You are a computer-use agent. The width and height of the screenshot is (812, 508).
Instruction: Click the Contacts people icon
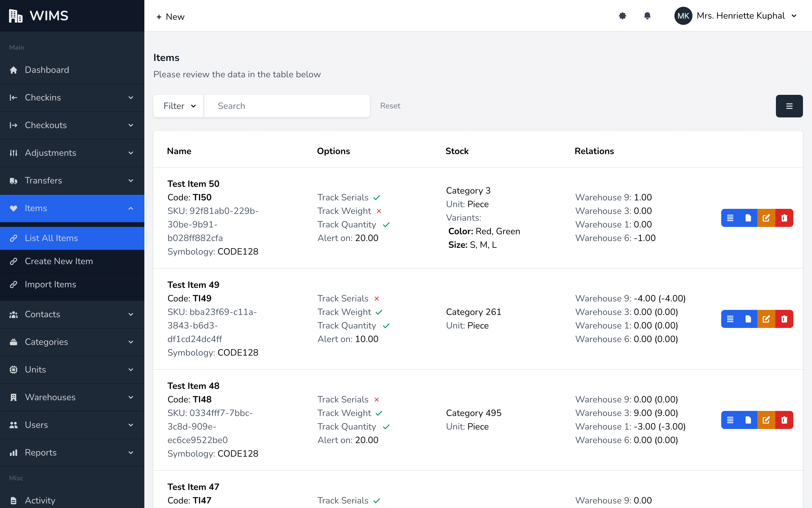(x=14, y=314)
